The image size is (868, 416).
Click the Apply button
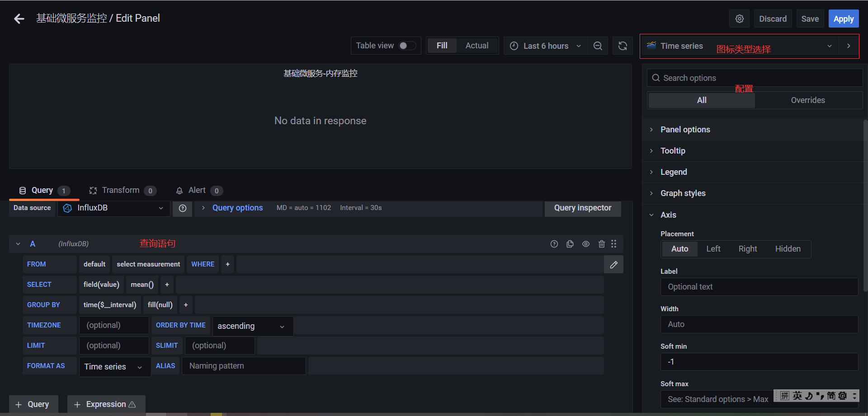pyautogui.click(x=844, y=19)
